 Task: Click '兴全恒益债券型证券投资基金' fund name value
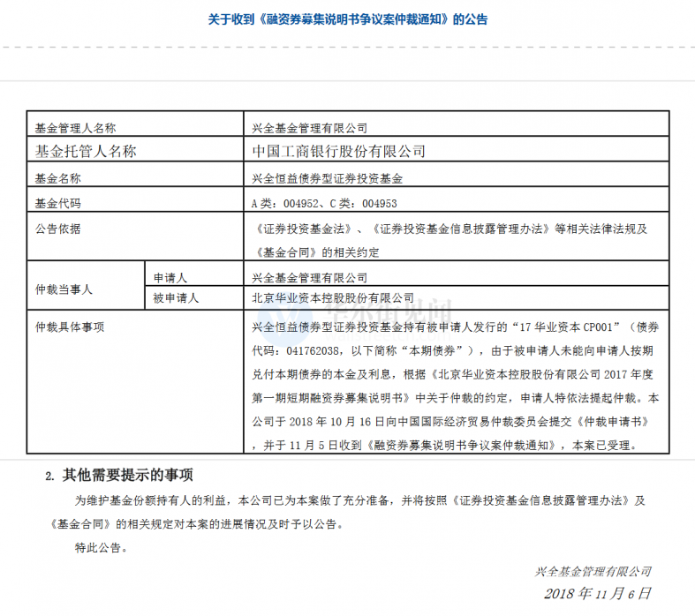[327, 178]
